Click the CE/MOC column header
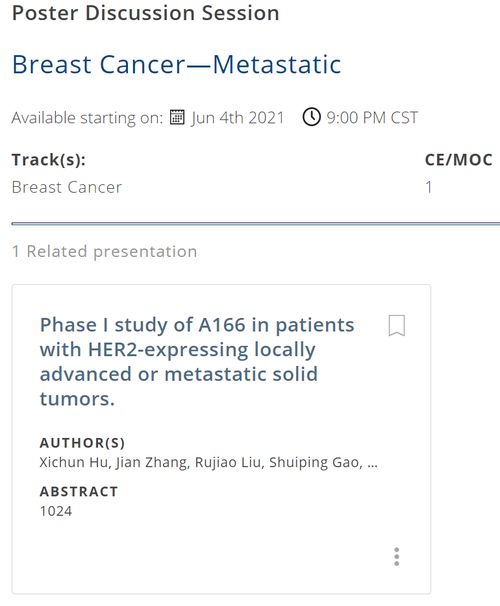 tap(459, 160)
